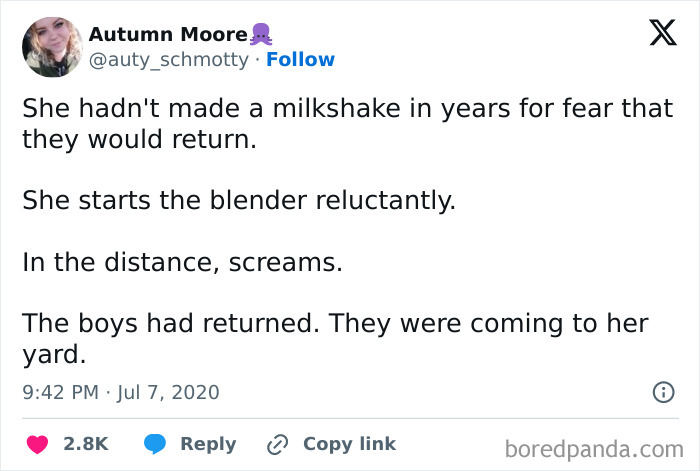Open the @auty_schmotty handle link
The height and width of the screenshot is (471, 700).
tap(168, 60)
